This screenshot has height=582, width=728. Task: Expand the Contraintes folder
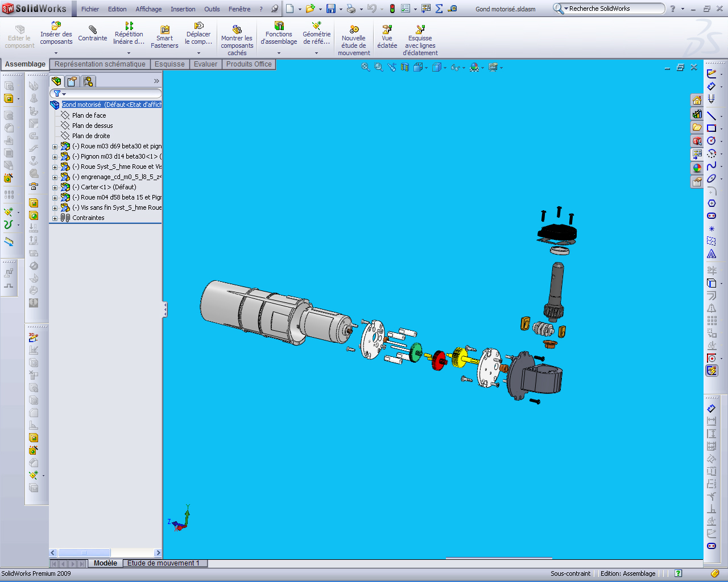(x=55, y=218)
